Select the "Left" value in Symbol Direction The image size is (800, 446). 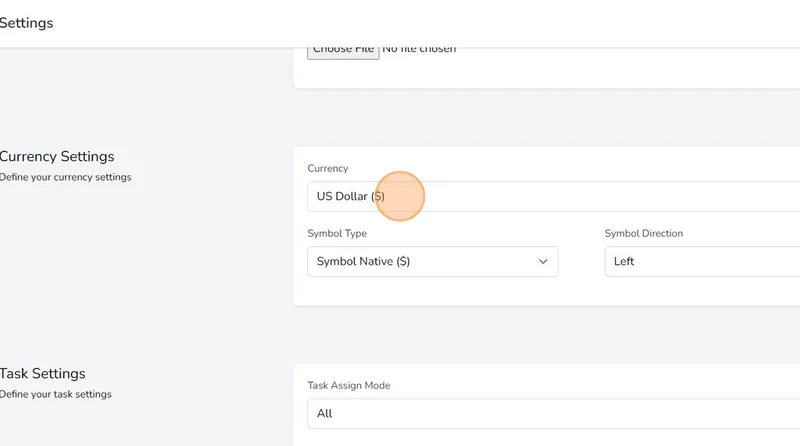(x=624, y=262)
